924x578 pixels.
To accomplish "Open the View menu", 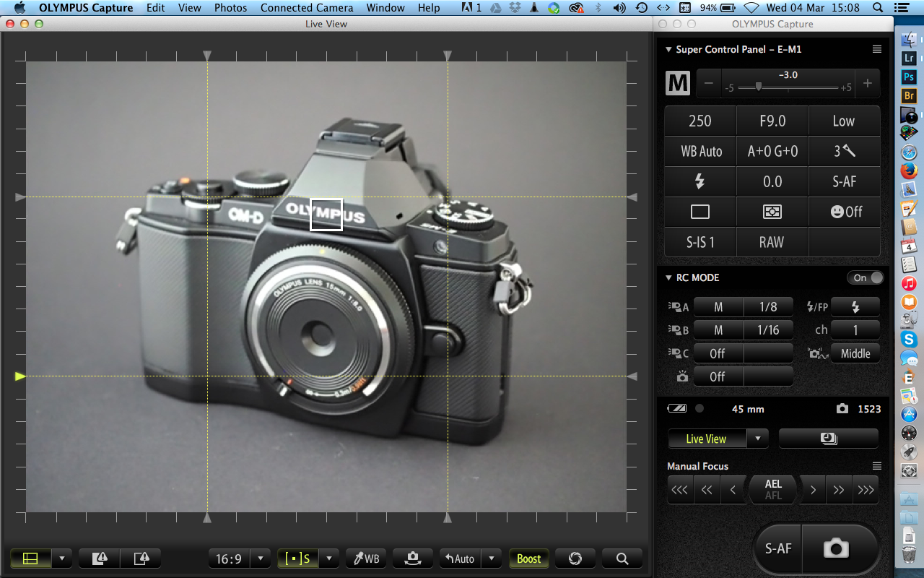I will [x=190, y=8].
